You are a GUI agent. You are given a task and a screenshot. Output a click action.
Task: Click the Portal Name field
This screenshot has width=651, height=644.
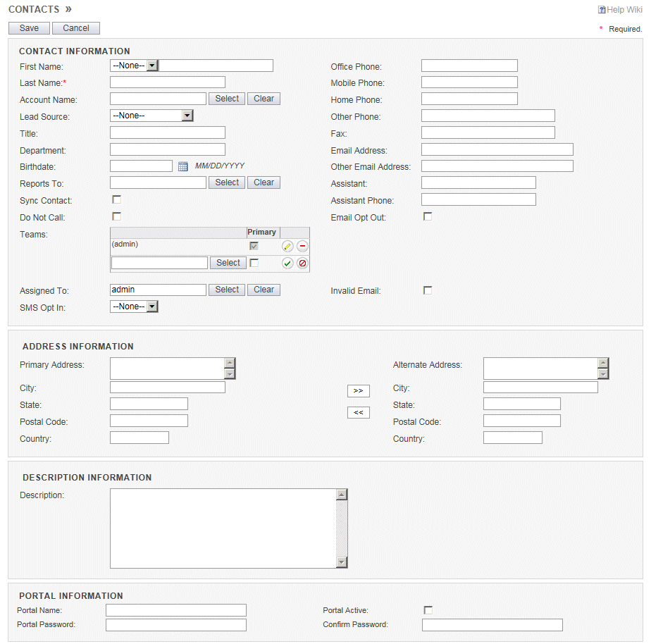click(x=176, y=610)
